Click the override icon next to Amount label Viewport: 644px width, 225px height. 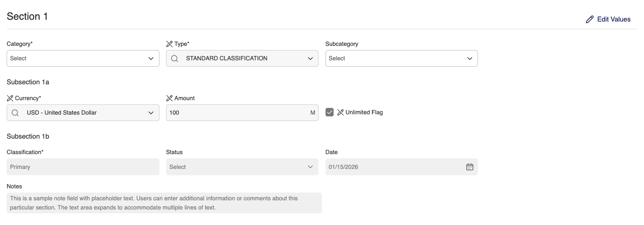(x=169, y=98)
